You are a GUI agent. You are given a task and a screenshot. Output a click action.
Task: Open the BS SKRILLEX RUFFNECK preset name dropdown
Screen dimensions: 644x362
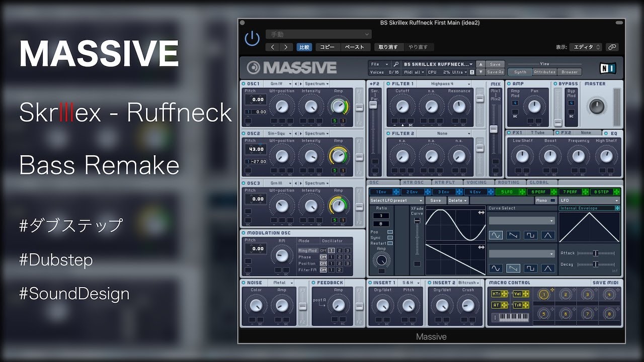[x=438, y=64]
